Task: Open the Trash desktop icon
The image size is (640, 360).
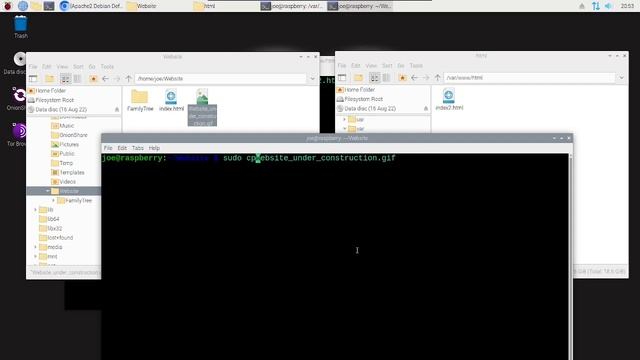Action: click(x=20, y=27)
